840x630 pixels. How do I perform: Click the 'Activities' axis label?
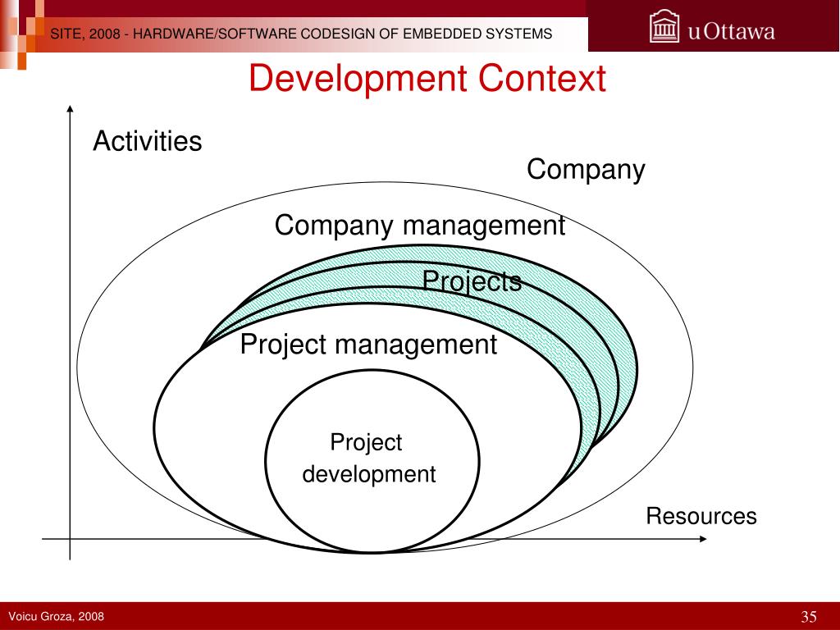click(x=148, y=141)
